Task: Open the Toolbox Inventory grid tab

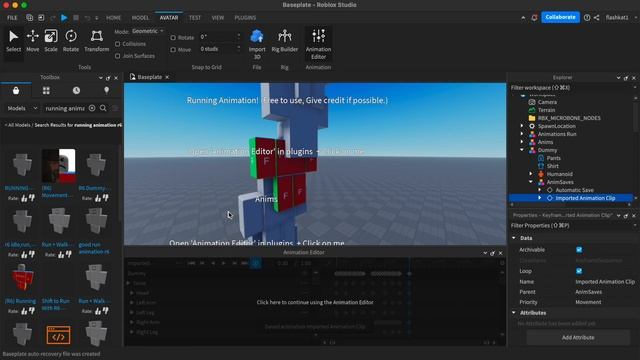Action: [x=46, y=91]
